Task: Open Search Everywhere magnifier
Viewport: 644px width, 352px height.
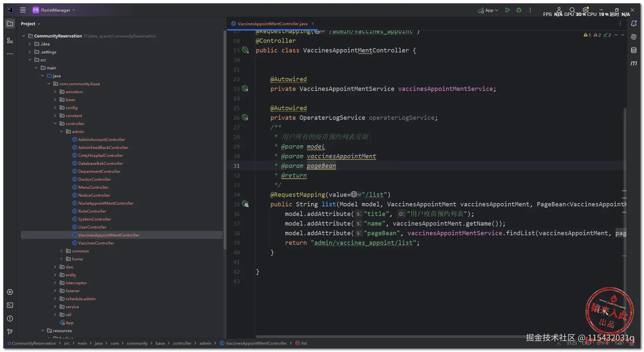Action: tap(572, 10)
